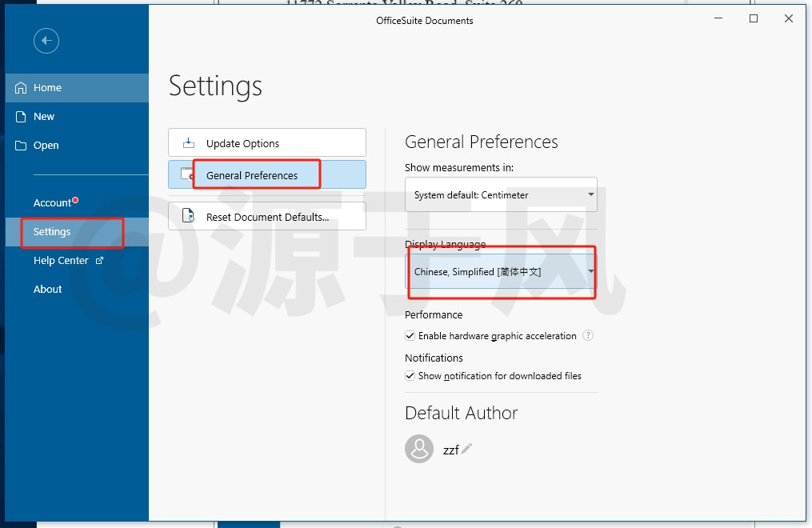Select the General Preferences button
The image size is (812, 528).
266,174
